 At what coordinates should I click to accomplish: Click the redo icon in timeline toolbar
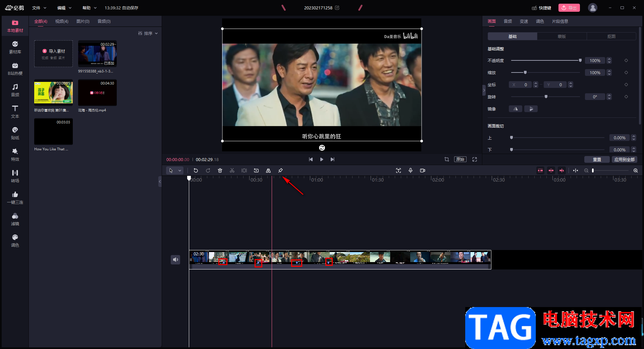208,170
